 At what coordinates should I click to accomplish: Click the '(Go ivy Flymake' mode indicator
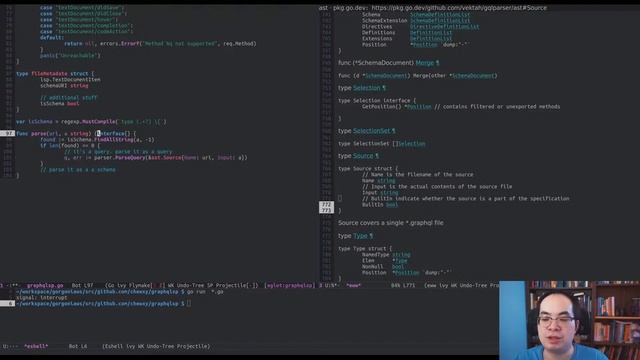pyautogui.click(x=129, y=285)
